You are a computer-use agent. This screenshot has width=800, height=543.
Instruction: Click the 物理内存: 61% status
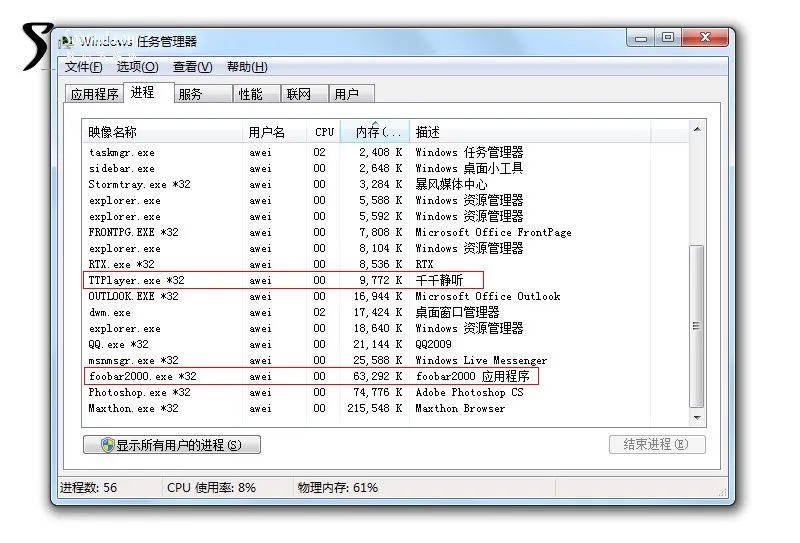point(338,487)
